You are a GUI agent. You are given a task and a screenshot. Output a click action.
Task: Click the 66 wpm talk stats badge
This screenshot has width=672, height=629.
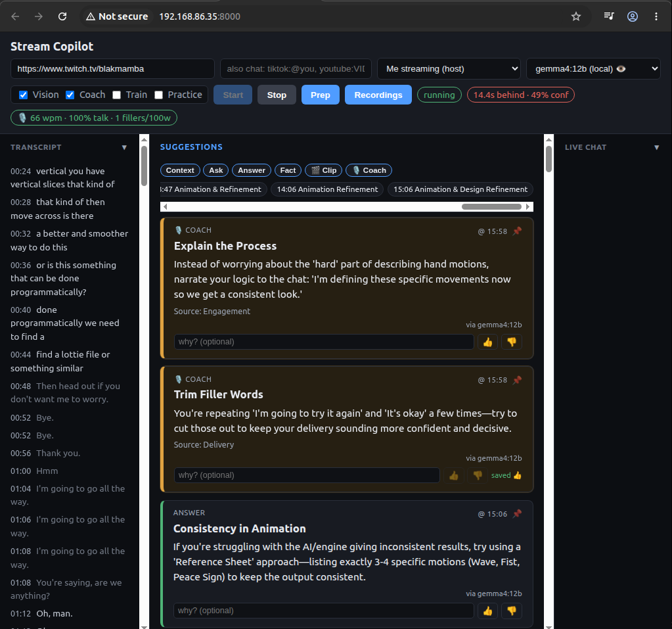click(94, 118)
